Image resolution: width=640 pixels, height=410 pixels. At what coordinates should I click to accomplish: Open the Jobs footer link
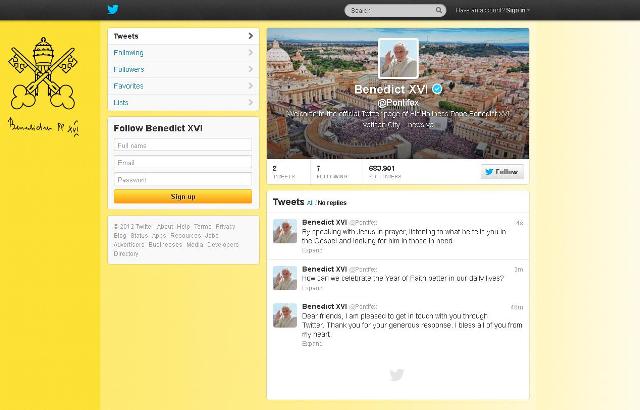coord(211,235)
